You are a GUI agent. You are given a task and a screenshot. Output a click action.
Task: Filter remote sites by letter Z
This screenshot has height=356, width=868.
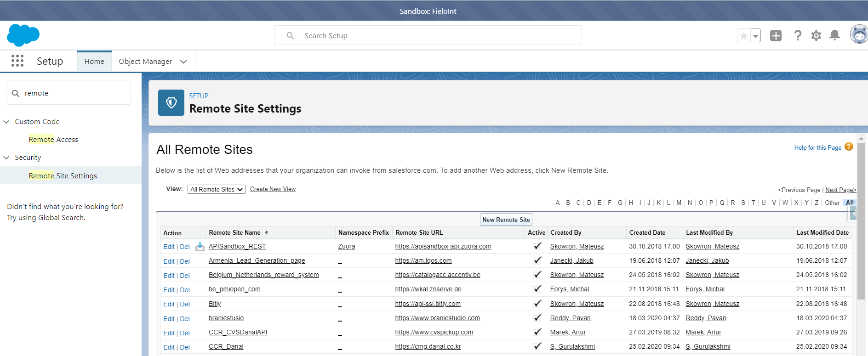pyautogui.click(x=817, y=203)
